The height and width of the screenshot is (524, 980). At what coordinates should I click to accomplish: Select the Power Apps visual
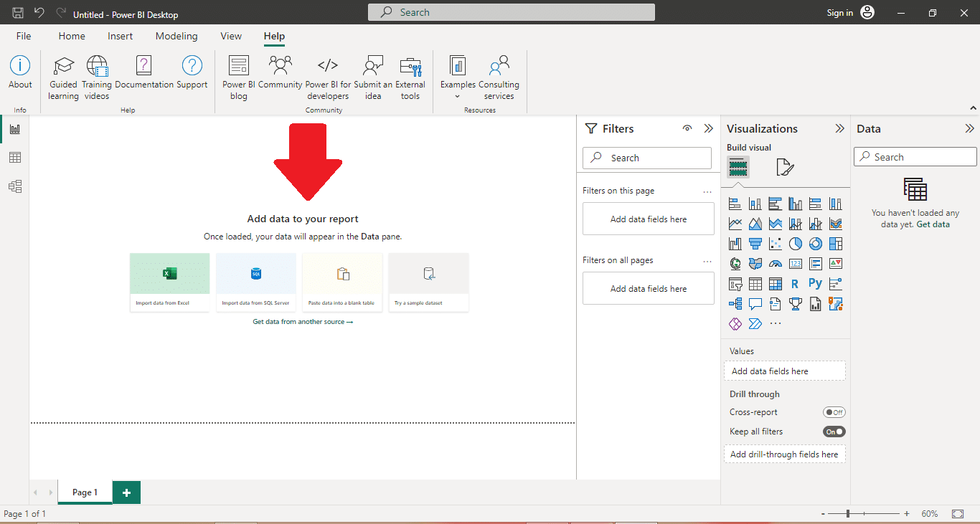[x=735, y=324]
